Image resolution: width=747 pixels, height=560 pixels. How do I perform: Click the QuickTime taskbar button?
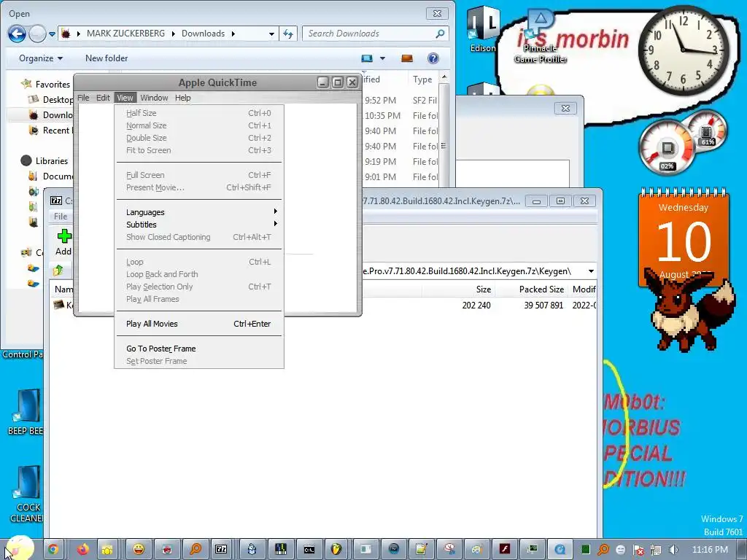(561, 549)
